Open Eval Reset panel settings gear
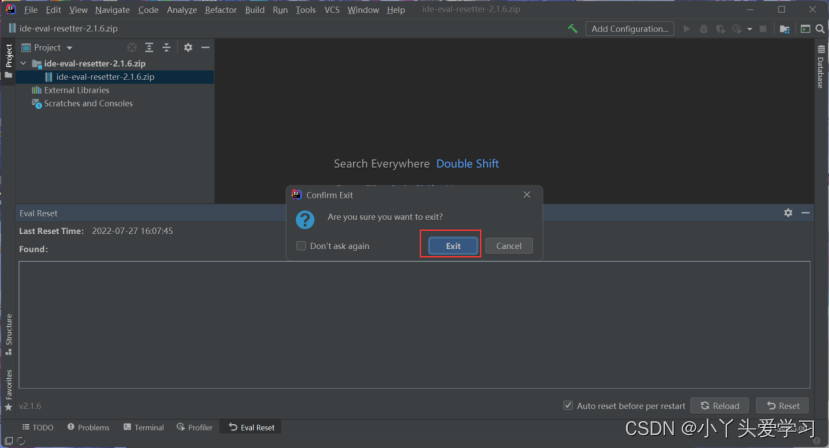This screenshot has height=448, width=830. tap(788, 213)
